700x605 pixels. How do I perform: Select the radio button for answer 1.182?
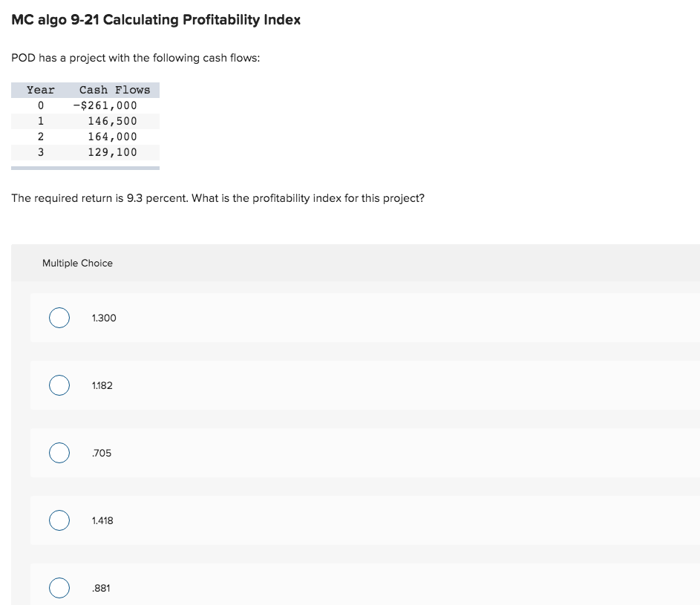pyautogui.click(x=59, y=385)
